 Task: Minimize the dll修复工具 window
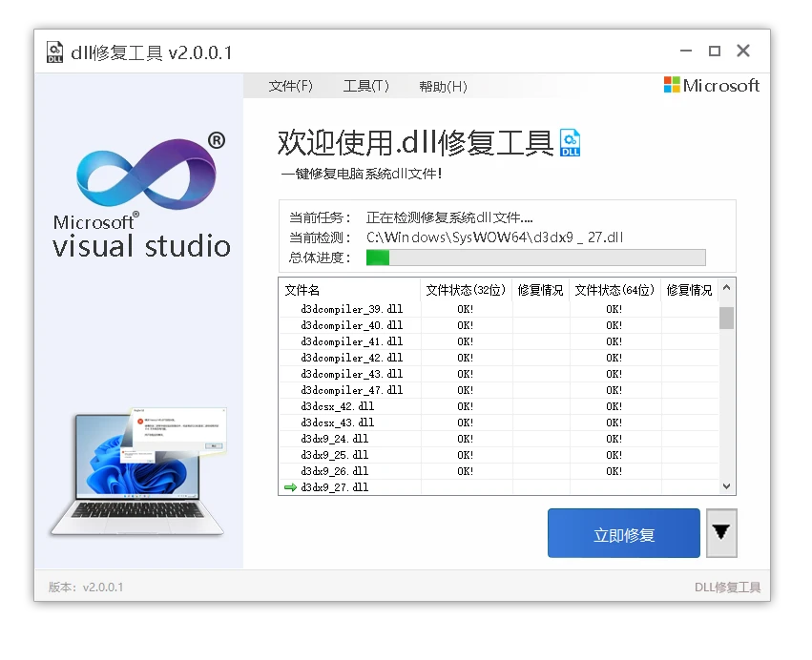pos(686,51)
